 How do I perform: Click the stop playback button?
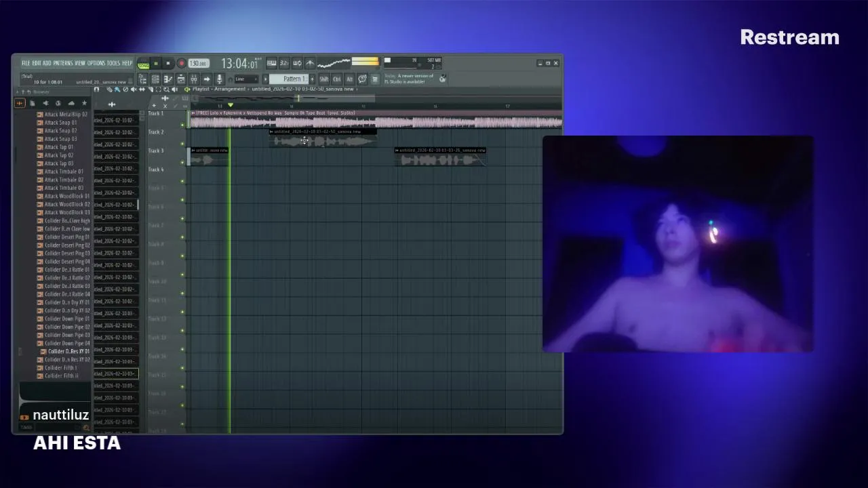pos(168,63)
